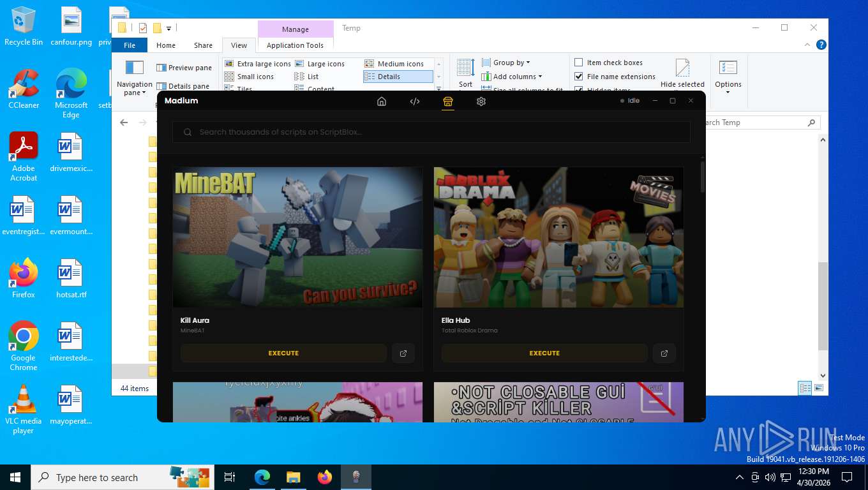Execute the Kill Aura script

283,353
